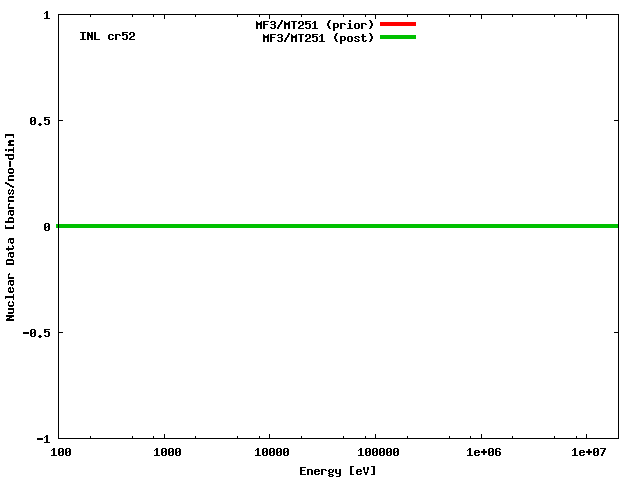Click the 10000 x-axis tick label
Viewport: 640px width, 480px height.
coord(270,453)
